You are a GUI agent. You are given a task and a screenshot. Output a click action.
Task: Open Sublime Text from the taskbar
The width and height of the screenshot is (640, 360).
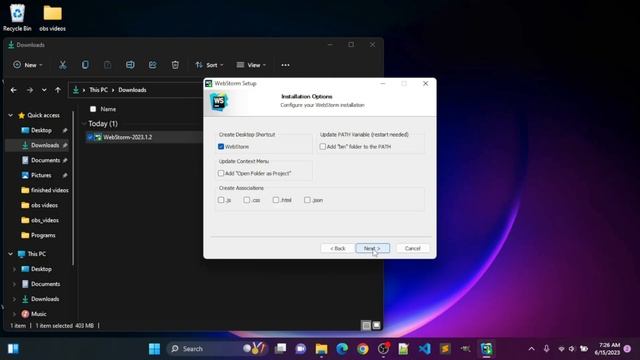point(445,349)
